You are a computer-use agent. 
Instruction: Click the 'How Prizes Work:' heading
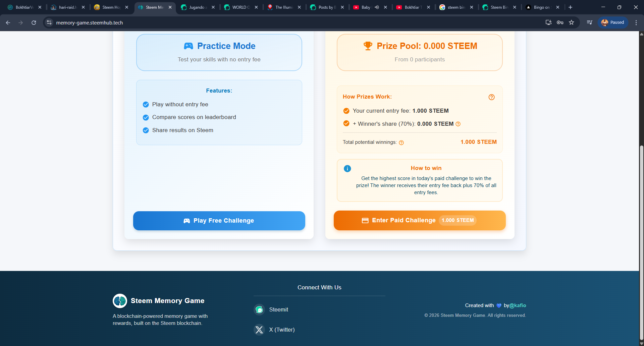coord(367,97)
